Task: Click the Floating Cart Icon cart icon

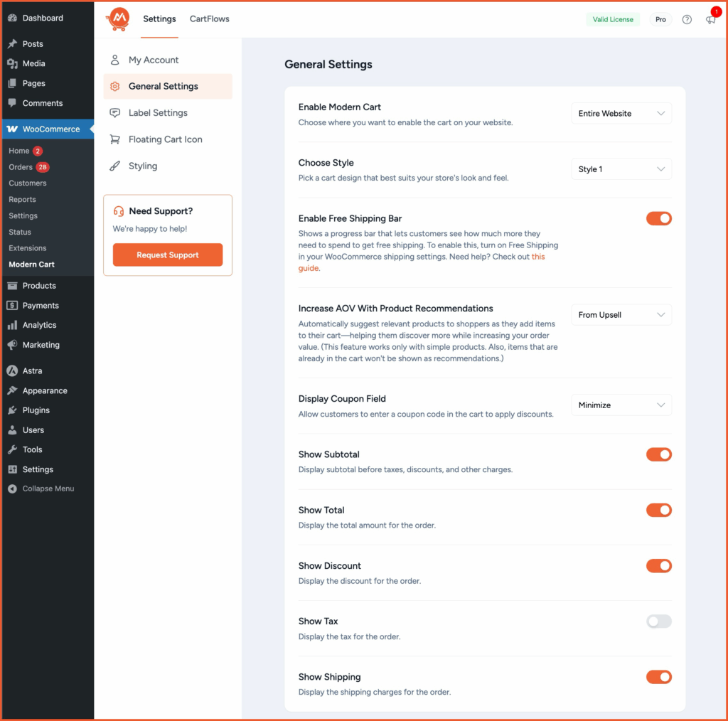Action: (114, 139)
